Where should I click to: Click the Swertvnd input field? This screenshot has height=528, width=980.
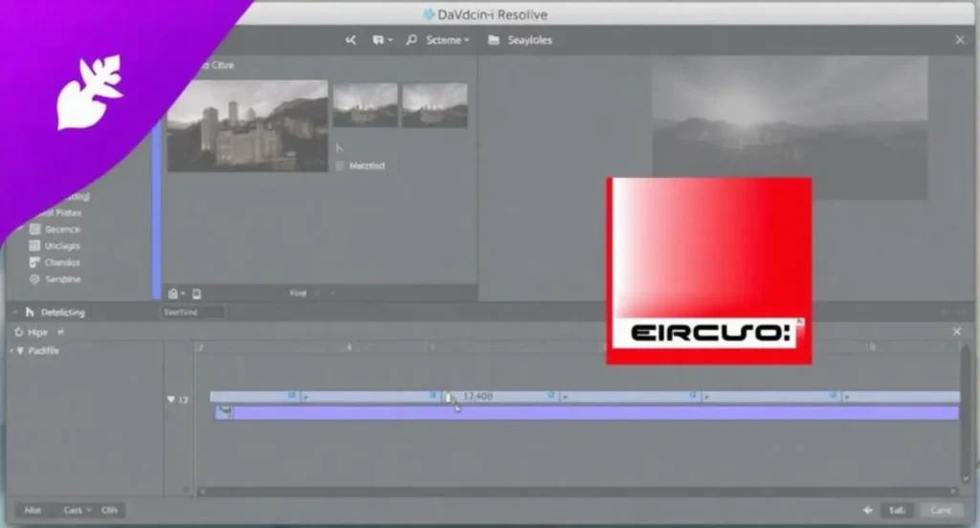click(x=192, y=312)
